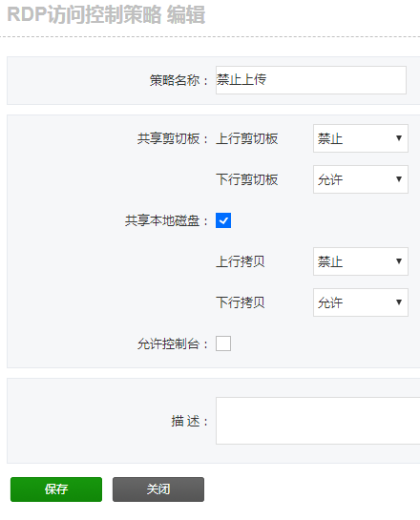Open the 上行拷贝 dropdown set to 禁止
Viewport: 420px width, 520px height.
pyautogui.click(x=361, y=261)
